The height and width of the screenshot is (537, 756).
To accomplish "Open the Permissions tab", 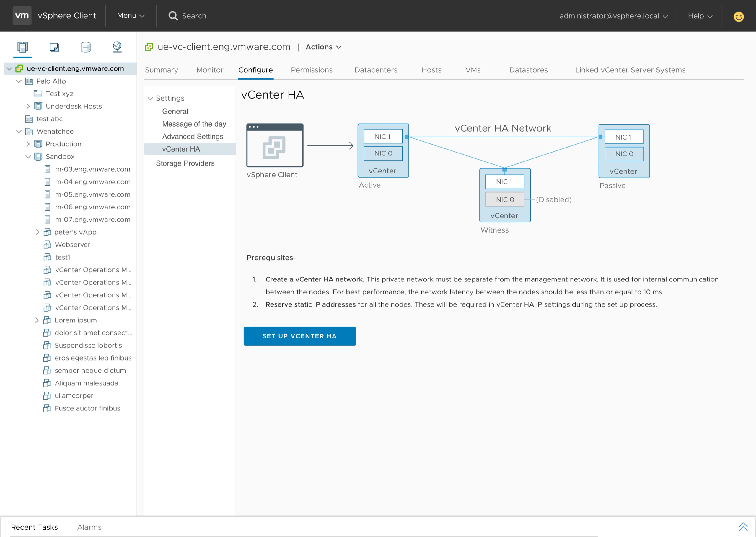I will click(312, 70).
